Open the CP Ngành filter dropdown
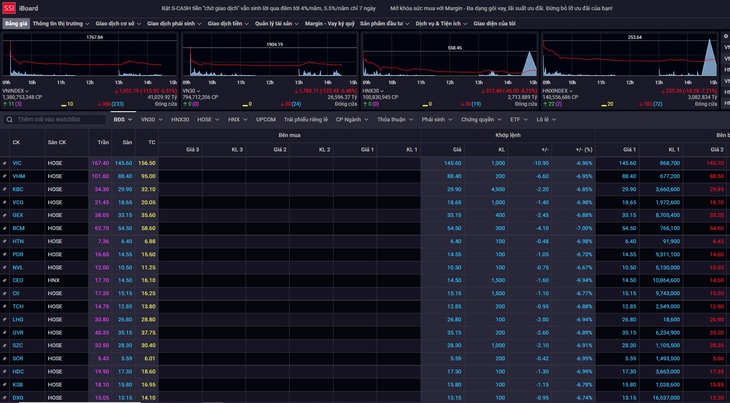Viewport: 730px width, 403px height. pyautogui.click(x=352, y=120)
